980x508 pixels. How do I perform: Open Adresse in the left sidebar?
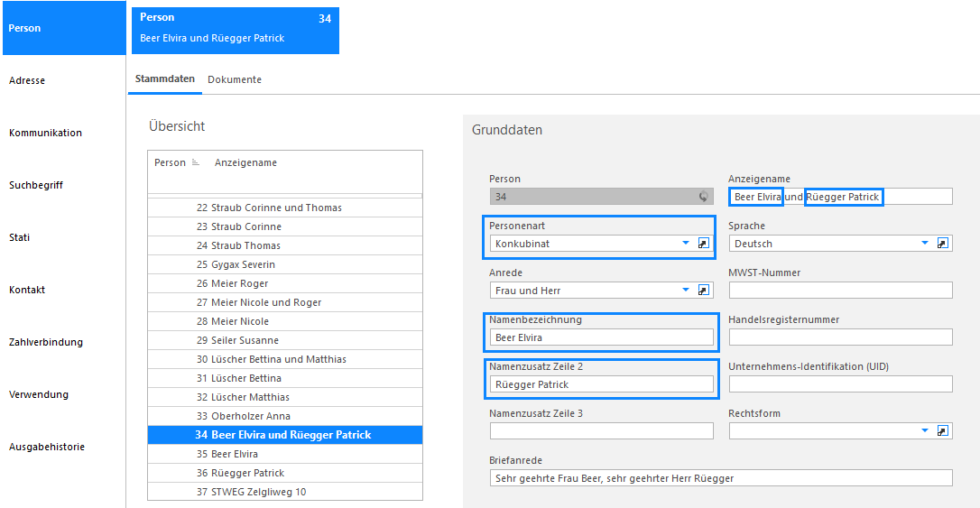(27, 80)
